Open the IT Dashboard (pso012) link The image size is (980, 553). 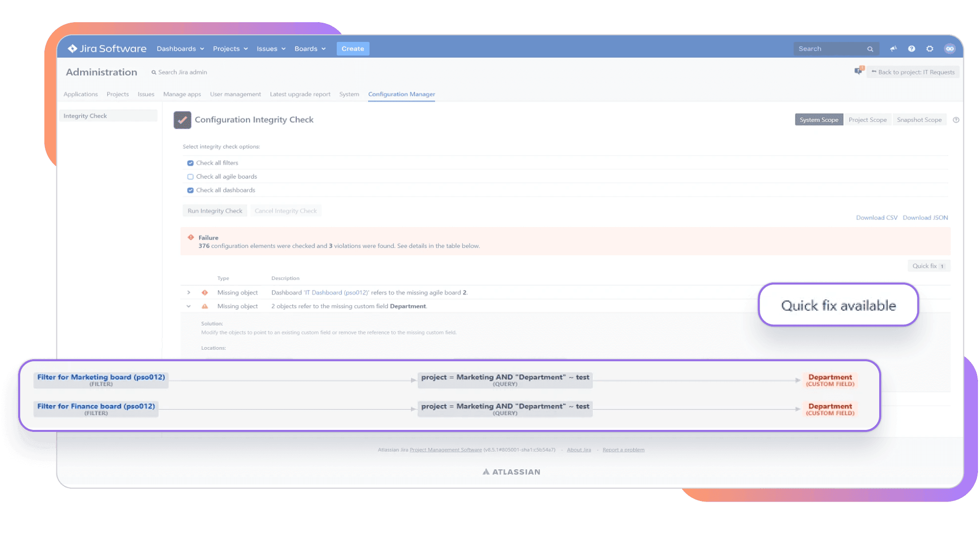coord(336,293)
